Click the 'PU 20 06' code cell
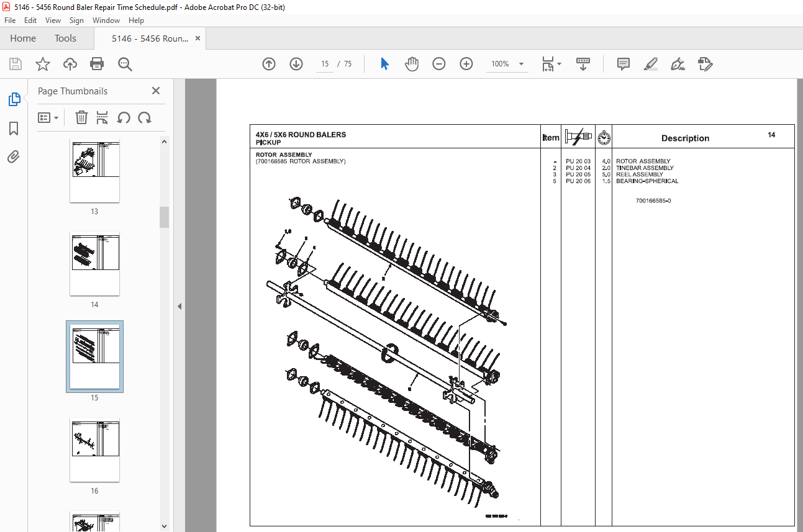This screenshot has height=532, width=803. [x=578, y=181]
